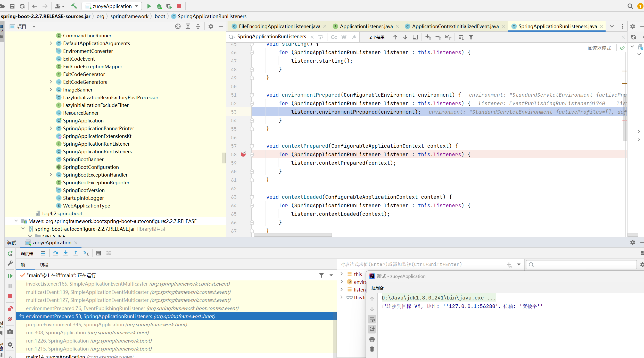Open Evaluate Expression calculator icon
Viewport: 644px width, 358px height.
point(99,253)
